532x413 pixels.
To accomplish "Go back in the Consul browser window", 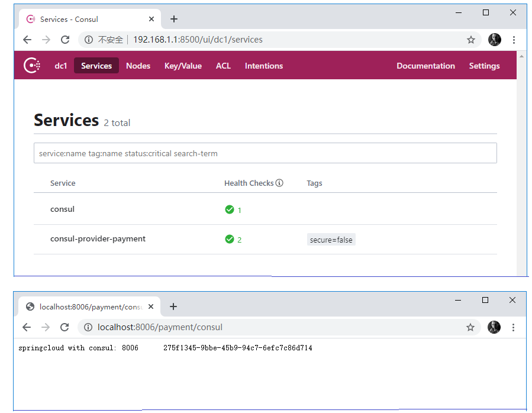I will (x=27, y=40).
